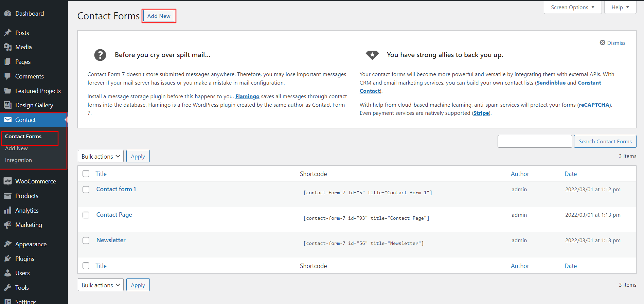This screenshot has width=644, height=304.
Task: Click the Dashboard gauge icon in sidebar
Action: 7,14
